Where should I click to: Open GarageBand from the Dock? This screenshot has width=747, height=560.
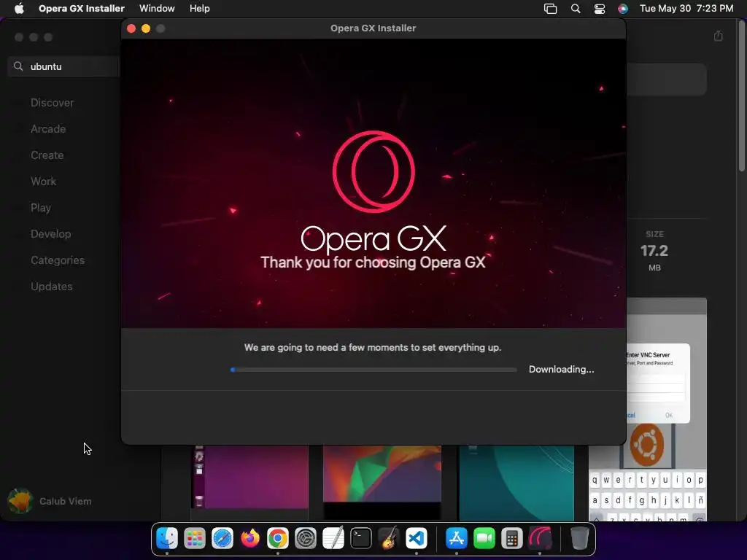388,539
